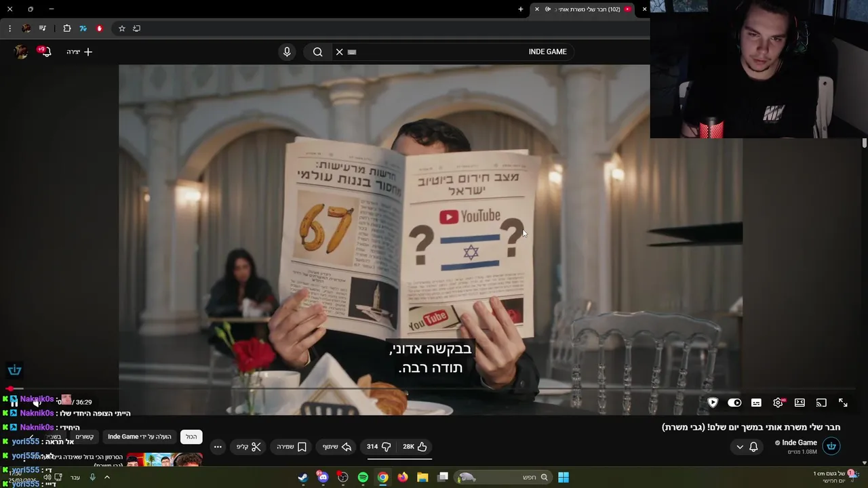Open the Chrome media controls icon
868x488 pixels.
click(43, 28)
